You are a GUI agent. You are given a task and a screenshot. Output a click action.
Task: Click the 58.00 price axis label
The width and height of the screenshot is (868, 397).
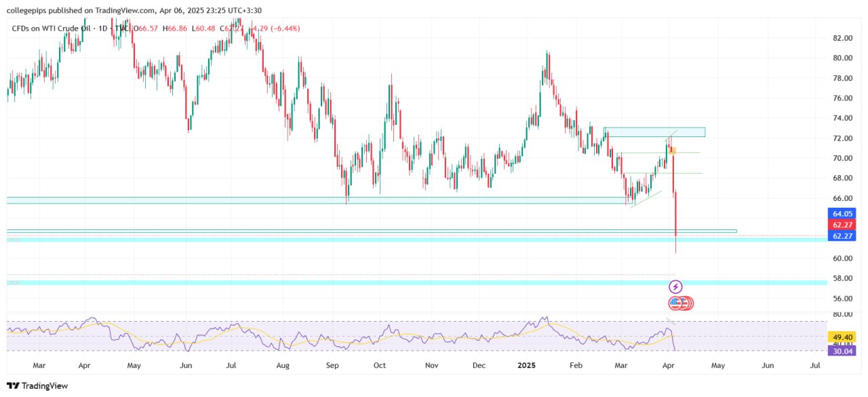click(x=844, y=278)
